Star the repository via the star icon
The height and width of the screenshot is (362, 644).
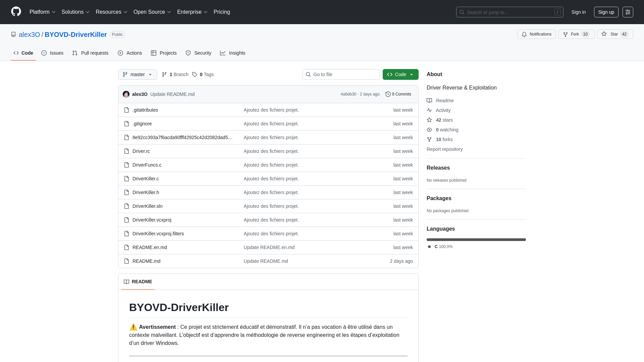(604, 34)
